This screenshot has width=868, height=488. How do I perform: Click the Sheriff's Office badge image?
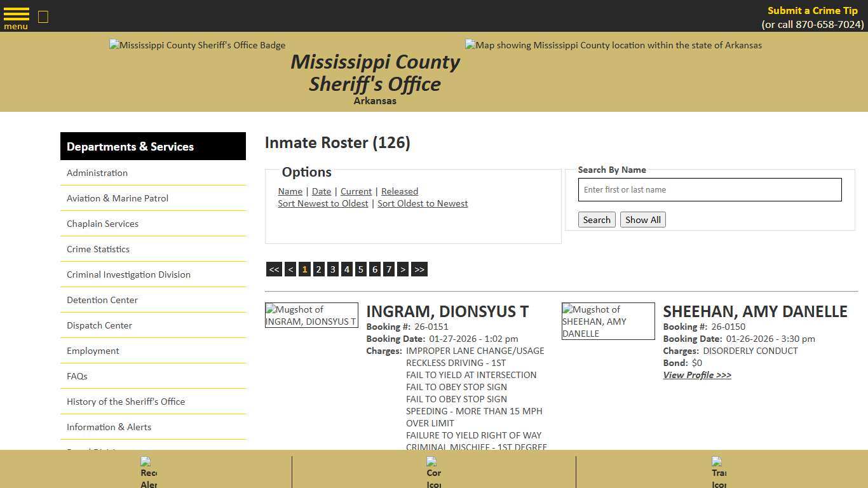point(197,45)
